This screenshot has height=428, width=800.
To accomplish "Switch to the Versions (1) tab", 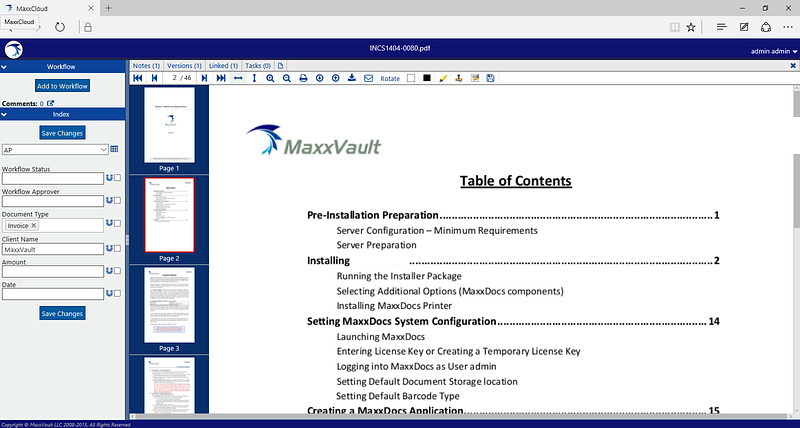I will click(x=184, y=66).
